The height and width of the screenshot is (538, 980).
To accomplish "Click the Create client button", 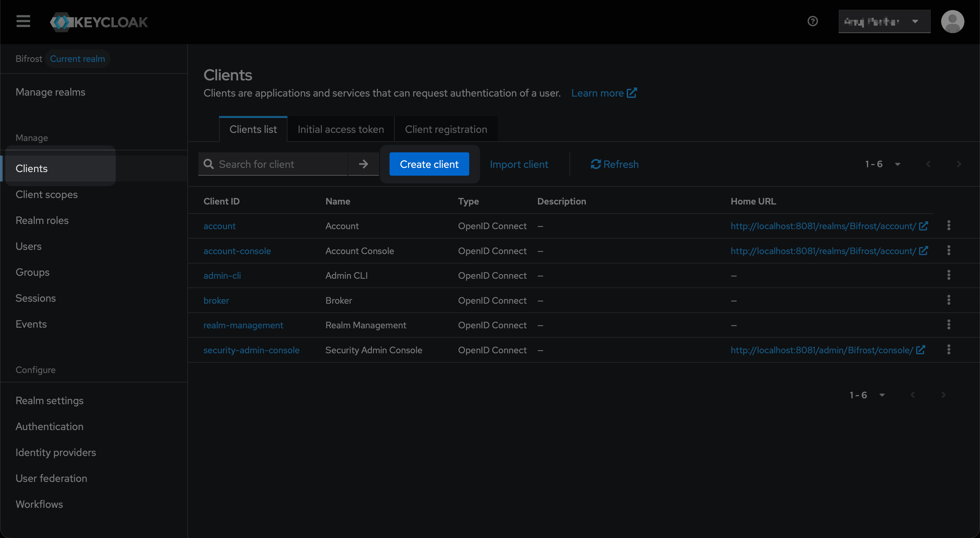I will [429, 164].
